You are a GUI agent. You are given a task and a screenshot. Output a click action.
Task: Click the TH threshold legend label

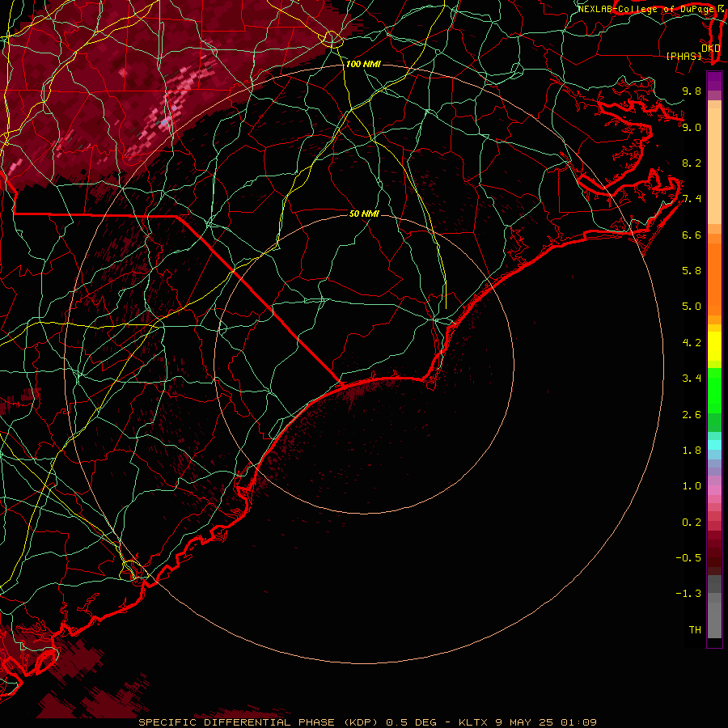click(695, 630)
